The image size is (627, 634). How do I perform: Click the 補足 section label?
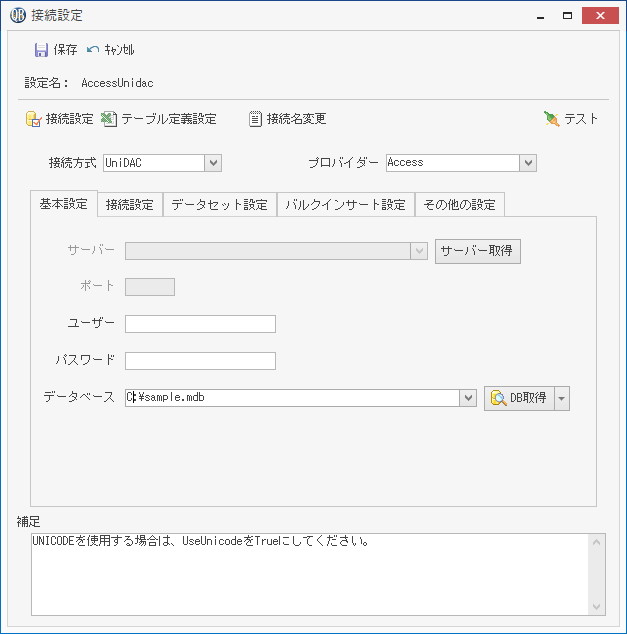pos(28,522)
